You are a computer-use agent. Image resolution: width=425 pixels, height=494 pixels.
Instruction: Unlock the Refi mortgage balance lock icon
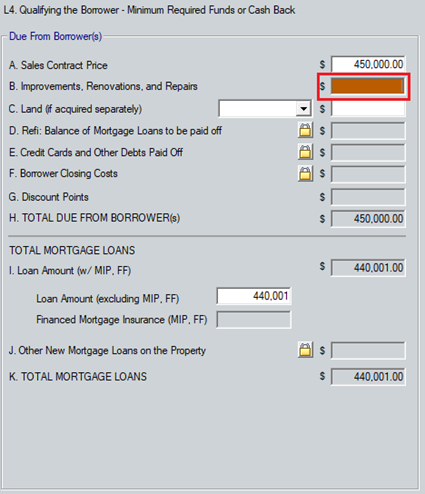305,130
